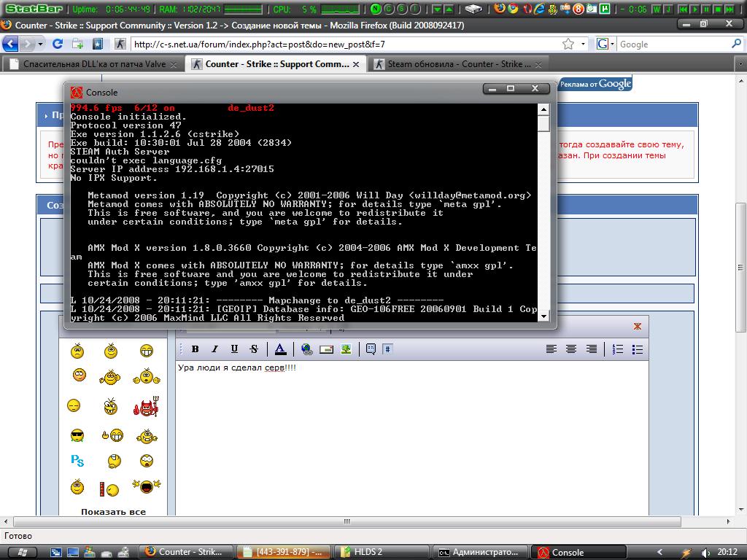Skip to next track in StatBar
This screenshot has width=747, height=560.
click(x=729, y=9)
